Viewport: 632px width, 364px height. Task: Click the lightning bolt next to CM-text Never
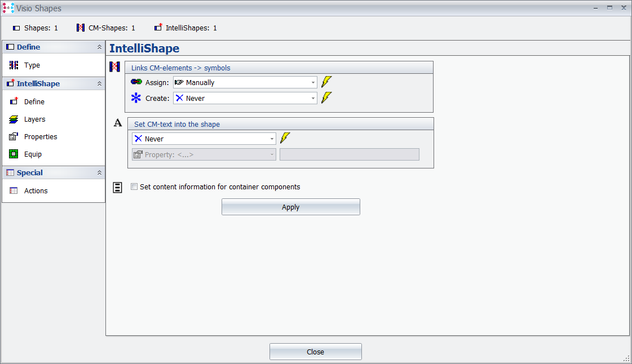(285, 137)
